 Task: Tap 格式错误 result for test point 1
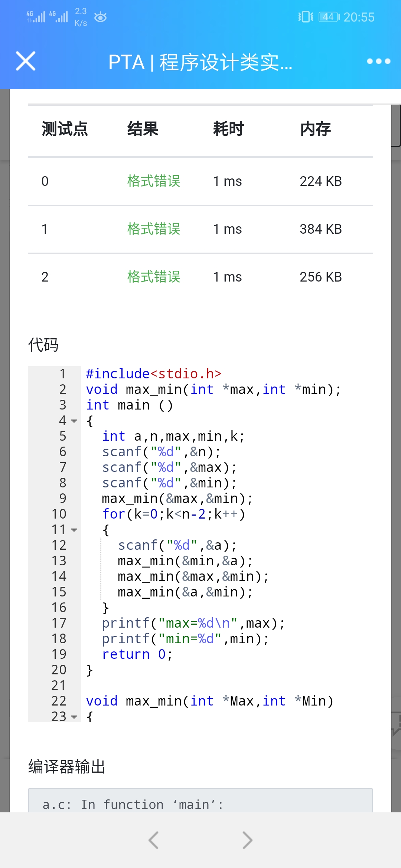coord(154,229)
